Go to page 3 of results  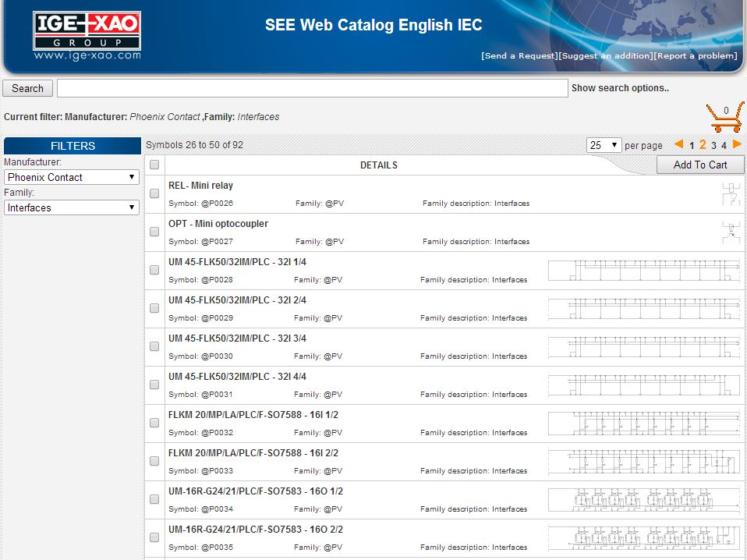pos(713,145)
